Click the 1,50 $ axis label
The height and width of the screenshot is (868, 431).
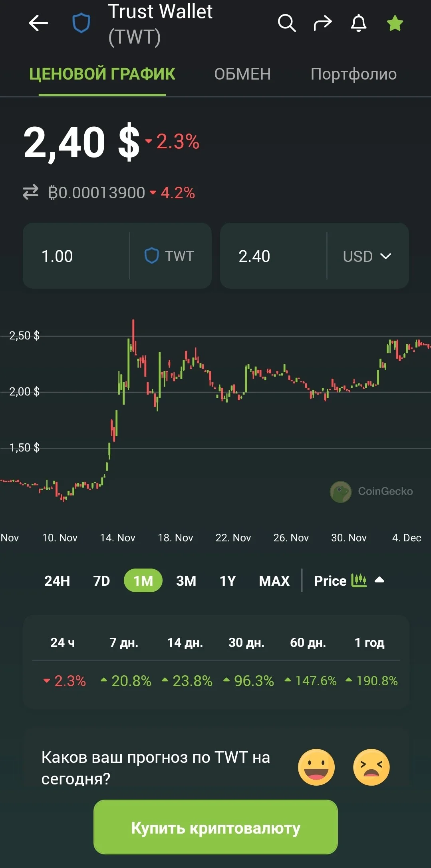(x=24, y=447)
